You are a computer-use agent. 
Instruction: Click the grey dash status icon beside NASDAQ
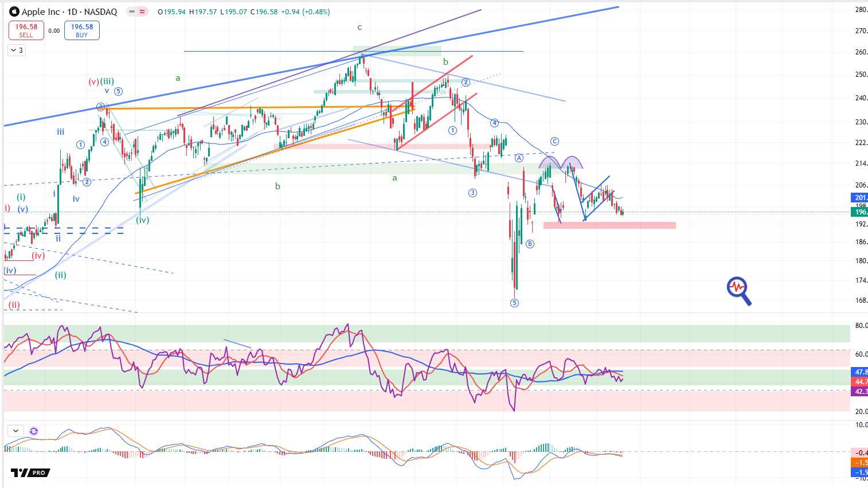point(132,11)
